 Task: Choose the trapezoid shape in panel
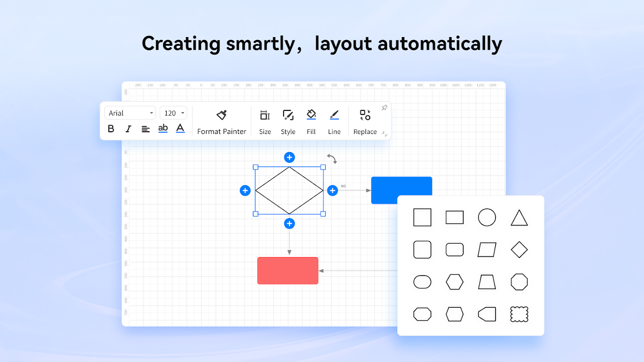pos(487,282)
